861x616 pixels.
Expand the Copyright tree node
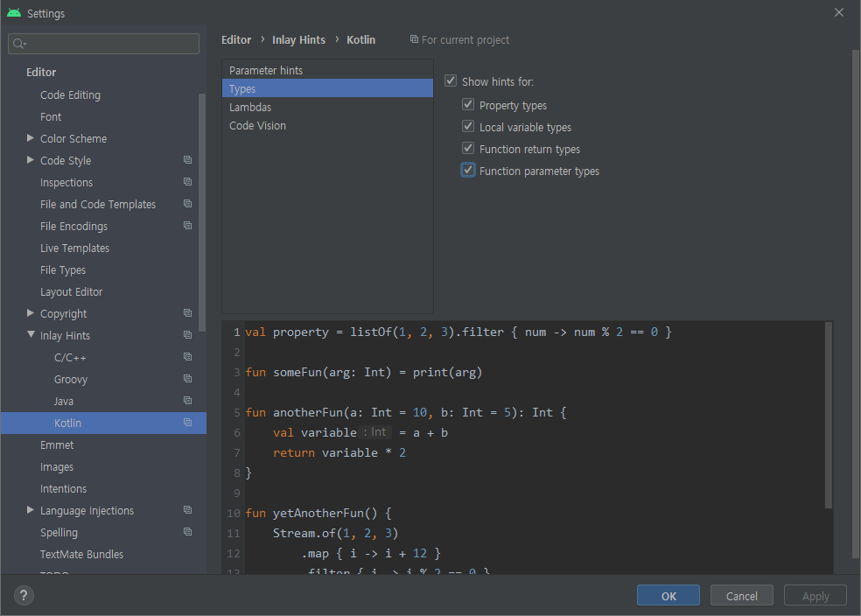[31, 313]
